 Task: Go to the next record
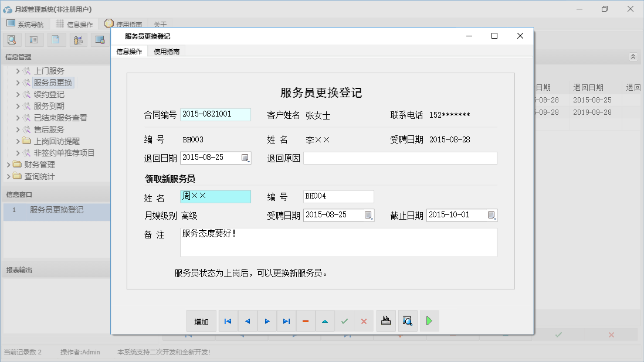[266, 320]
